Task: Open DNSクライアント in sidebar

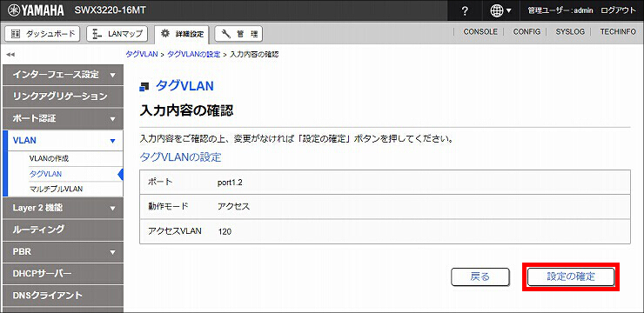Action: [x=63, y=296]
